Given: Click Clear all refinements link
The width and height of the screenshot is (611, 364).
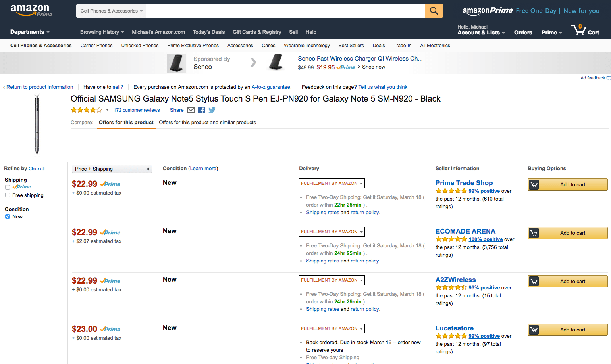Looking at the screenshot, I should 37,169.
